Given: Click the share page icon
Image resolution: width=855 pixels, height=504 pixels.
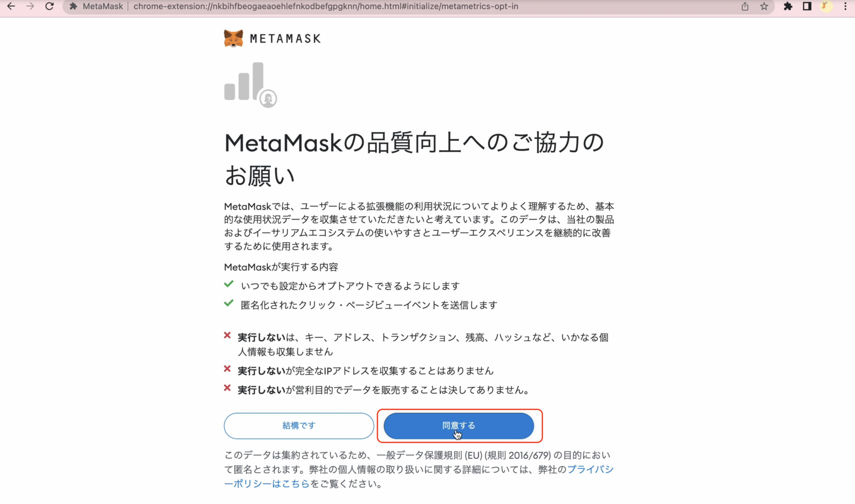Looking at the screenshot, I should tap(745, 6).
